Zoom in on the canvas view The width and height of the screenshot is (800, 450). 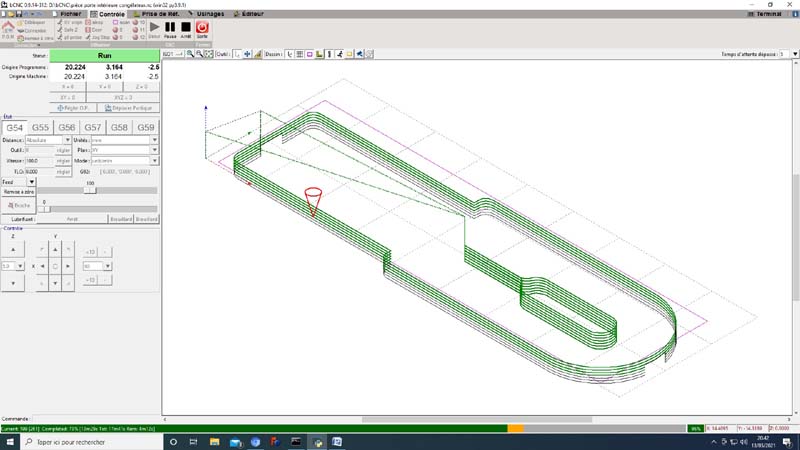(190, 53)
